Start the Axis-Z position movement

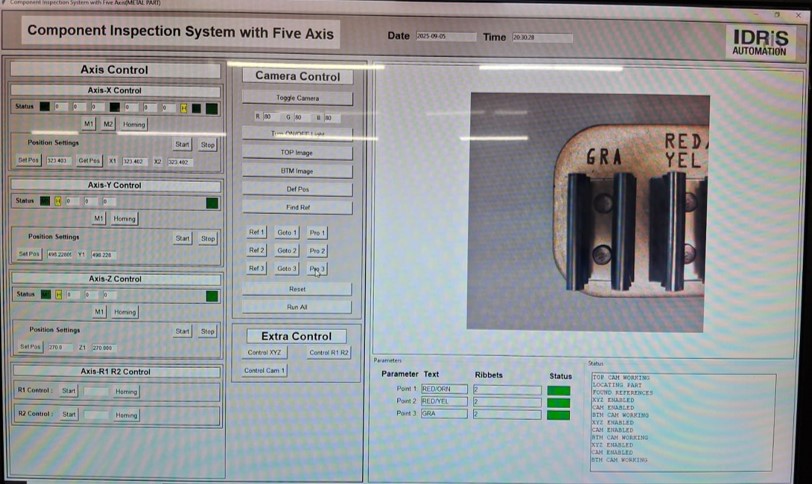tap(182, 331)
